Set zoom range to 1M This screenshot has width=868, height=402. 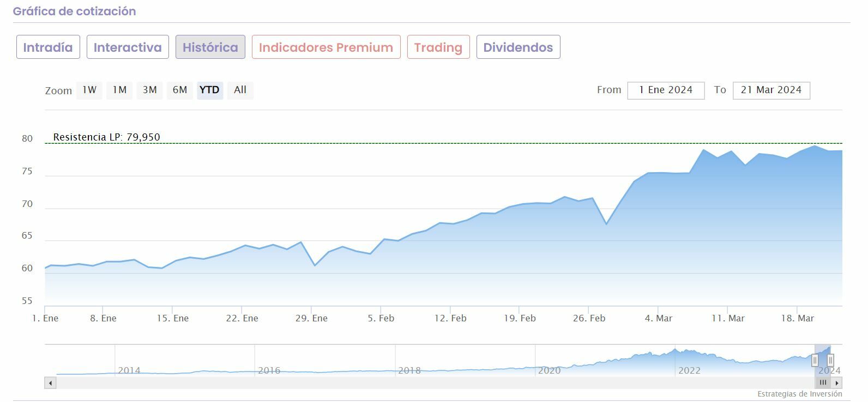tap(119, 90)
